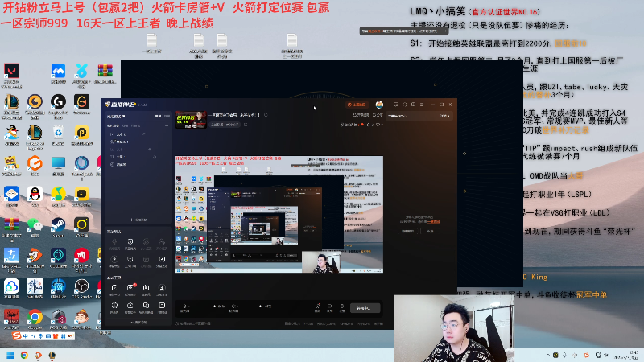
Task: Adjust the microphone volume slider
Action: tap(204, 306)
